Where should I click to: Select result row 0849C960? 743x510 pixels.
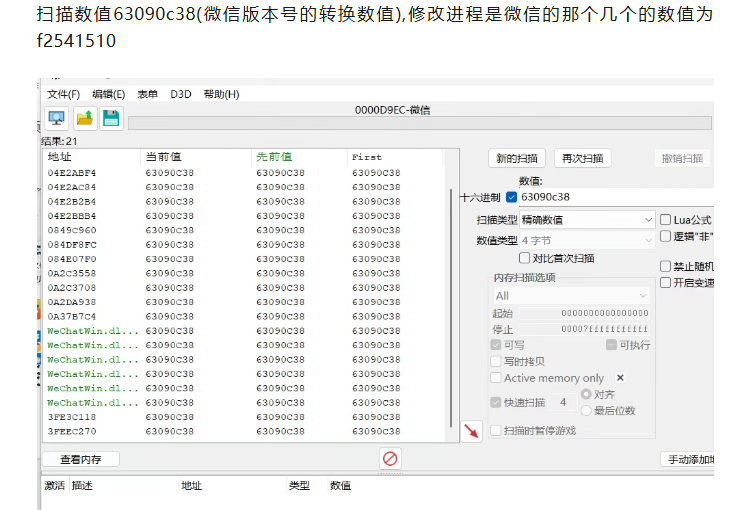point(245,230)
